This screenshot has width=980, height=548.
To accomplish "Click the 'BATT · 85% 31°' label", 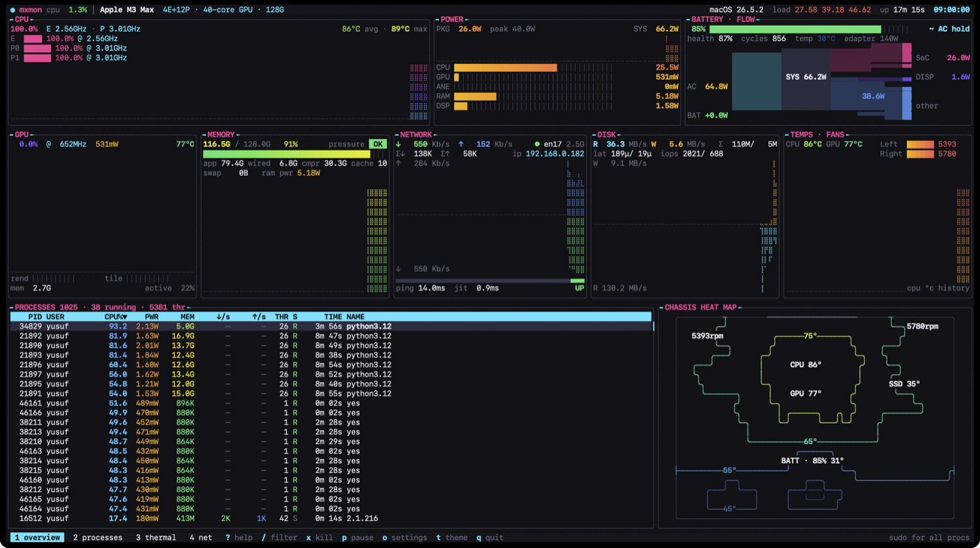I will (812, 460).
